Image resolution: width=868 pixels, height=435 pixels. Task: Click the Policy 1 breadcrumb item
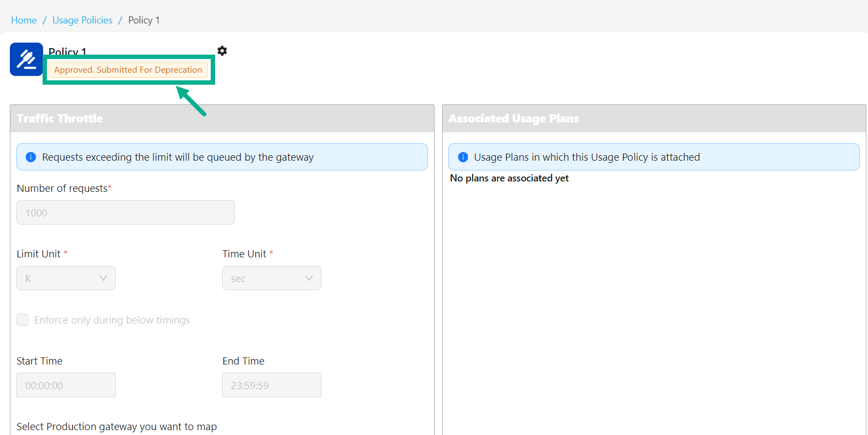[144, 20]
